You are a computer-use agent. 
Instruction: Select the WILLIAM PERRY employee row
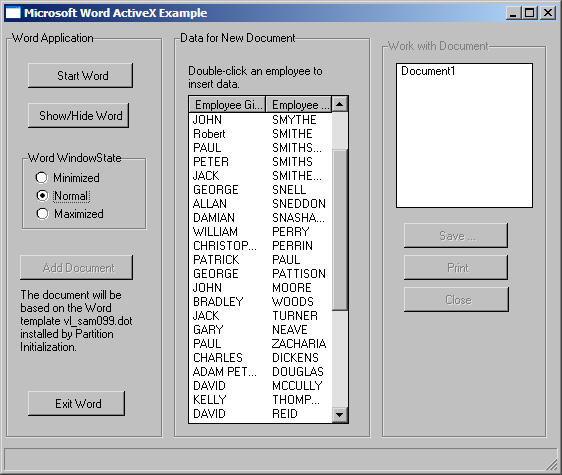click(260, 232)
